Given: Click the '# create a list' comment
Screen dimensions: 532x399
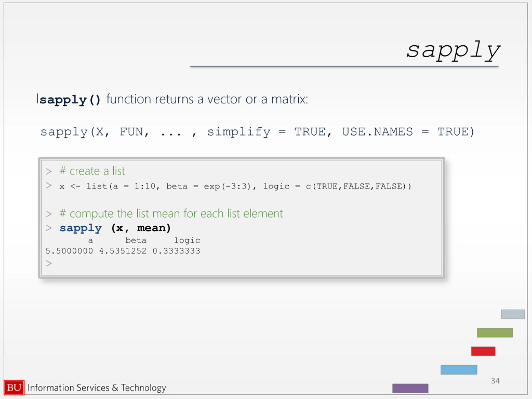Looking at the screenshot, I should pyautogui.click(x=92, y=171).
